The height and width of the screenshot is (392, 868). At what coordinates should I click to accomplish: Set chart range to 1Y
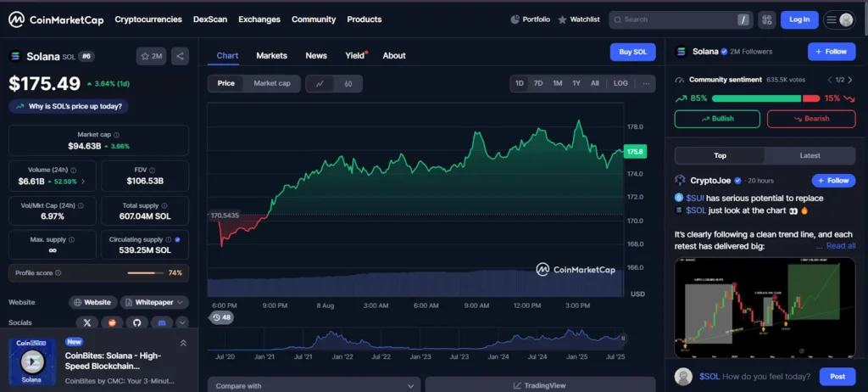(x=576, y=83)
